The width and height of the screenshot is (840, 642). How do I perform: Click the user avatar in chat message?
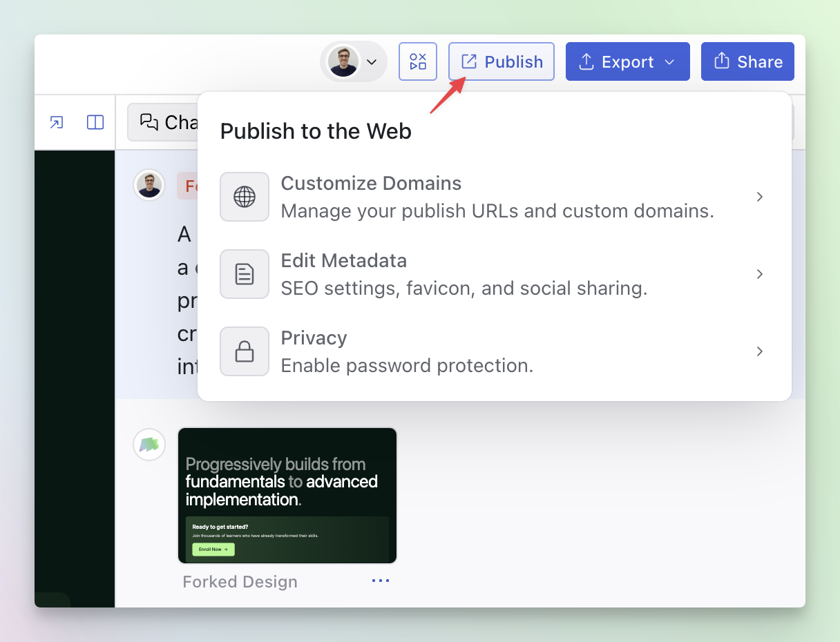tap(149, 185)
